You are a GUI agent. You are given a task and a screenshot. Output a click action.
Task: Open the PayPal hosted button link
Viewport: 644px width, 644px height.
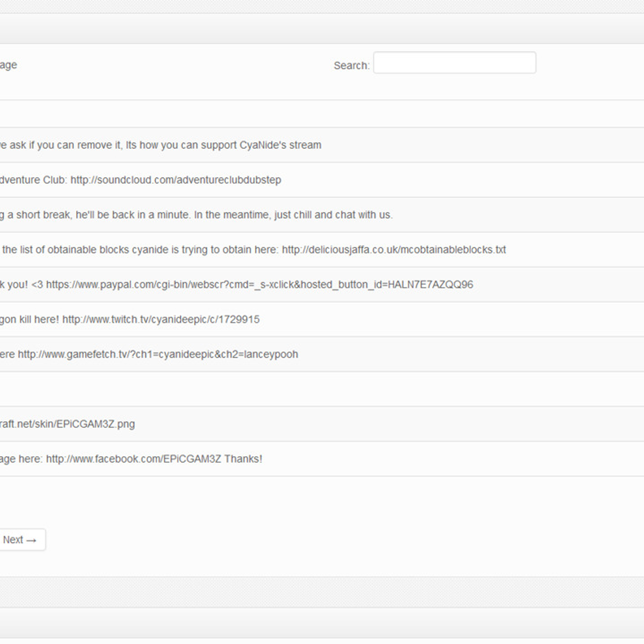point(260,285)
